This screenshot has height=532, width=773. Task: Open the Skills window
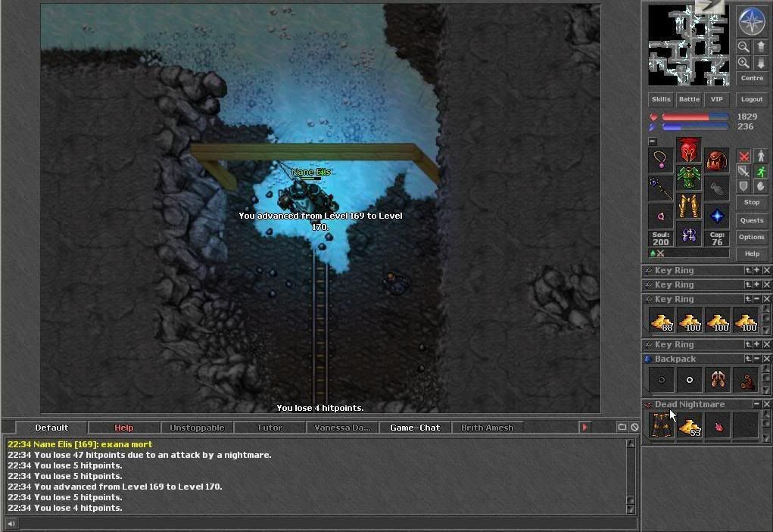tap(661, 99)
